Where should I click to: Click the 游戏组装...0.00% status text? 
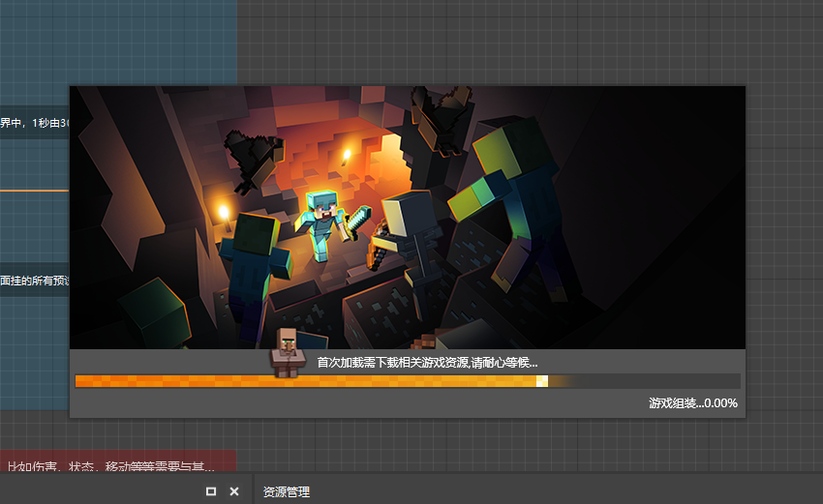pos(693,403)
